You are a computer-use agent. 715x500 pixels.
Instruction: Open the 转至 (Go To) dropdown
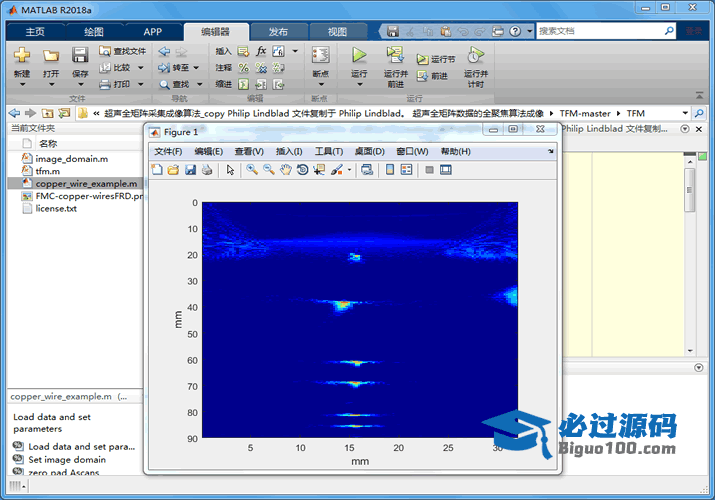(196, 67)
